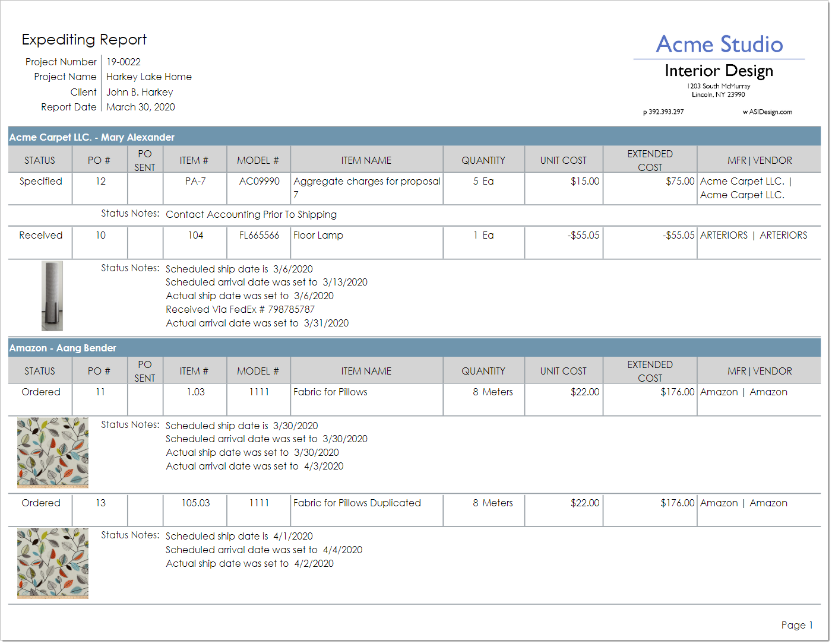Click report date 'March 30, 2020'
This screenshot has width=832, height=644.
pos(141,107)
